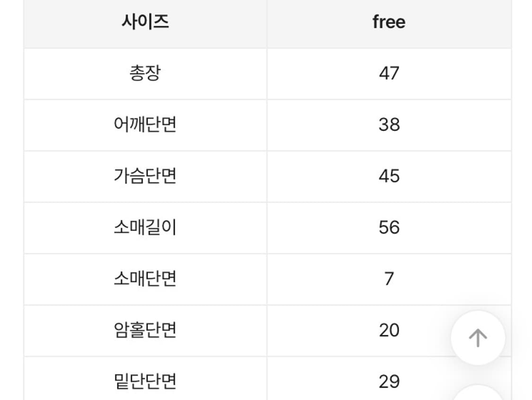Image resolution: width=532 pixels, height=400 pixels.
Task: Select the free column header
Action: coord(388,22)
